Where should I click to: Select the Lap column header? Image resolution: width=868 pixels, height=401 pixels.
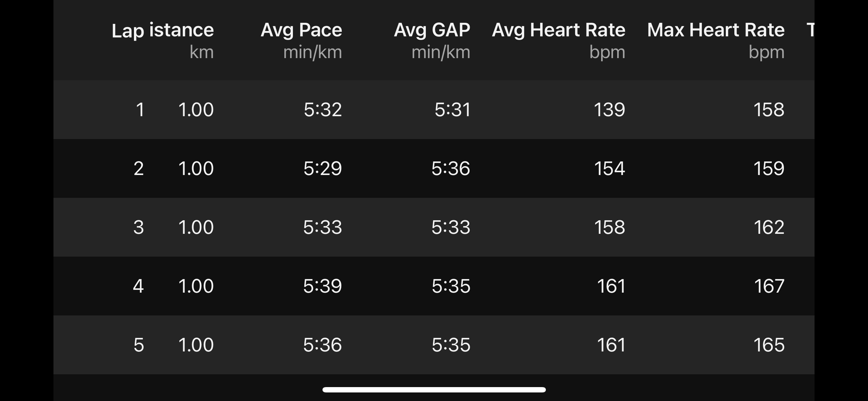[128, 31]
